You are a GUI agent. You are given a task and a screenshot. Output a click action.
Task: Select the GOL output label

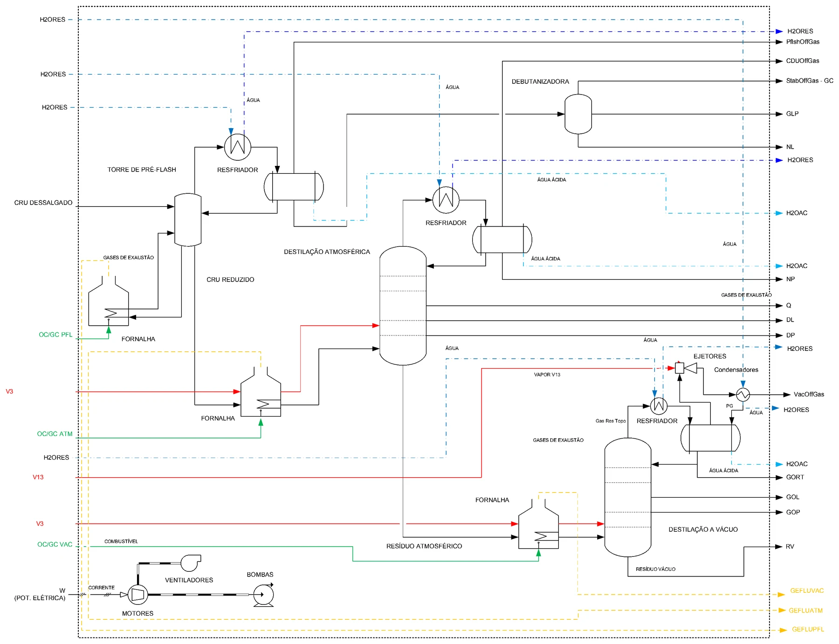point(793,497)
